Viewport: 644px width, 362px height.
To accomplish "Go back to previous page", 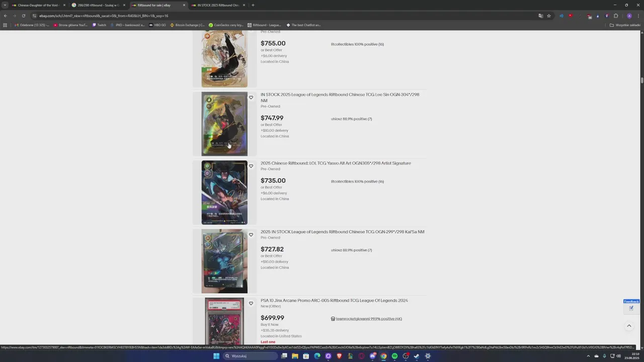I will [x=6, y=16].
